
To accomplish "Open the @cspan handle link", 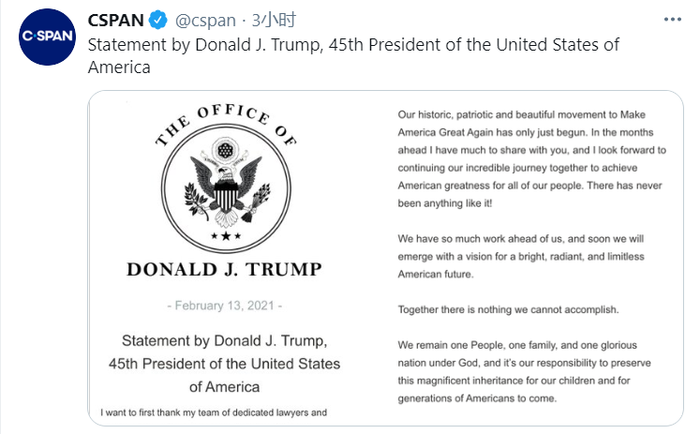I will click(x=207, y=21).
